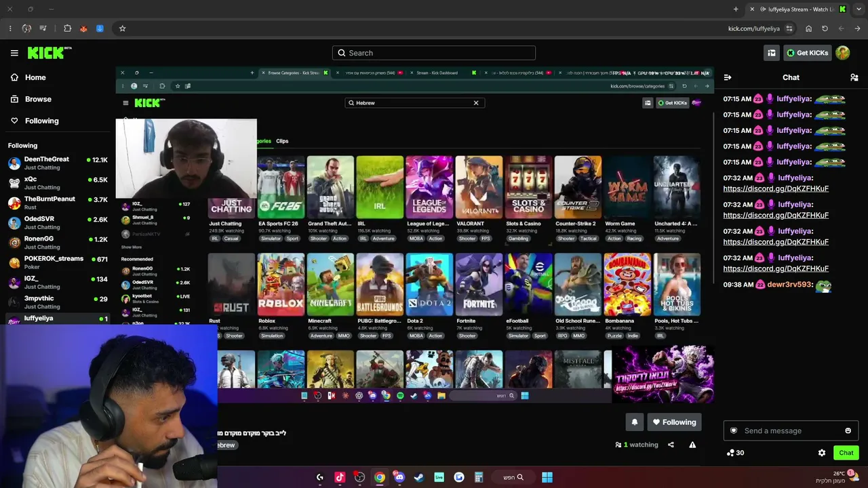The image size is (868, 488).
Task: Click the Clips tab in the streamed video
Action: click(x=282, y=141)
